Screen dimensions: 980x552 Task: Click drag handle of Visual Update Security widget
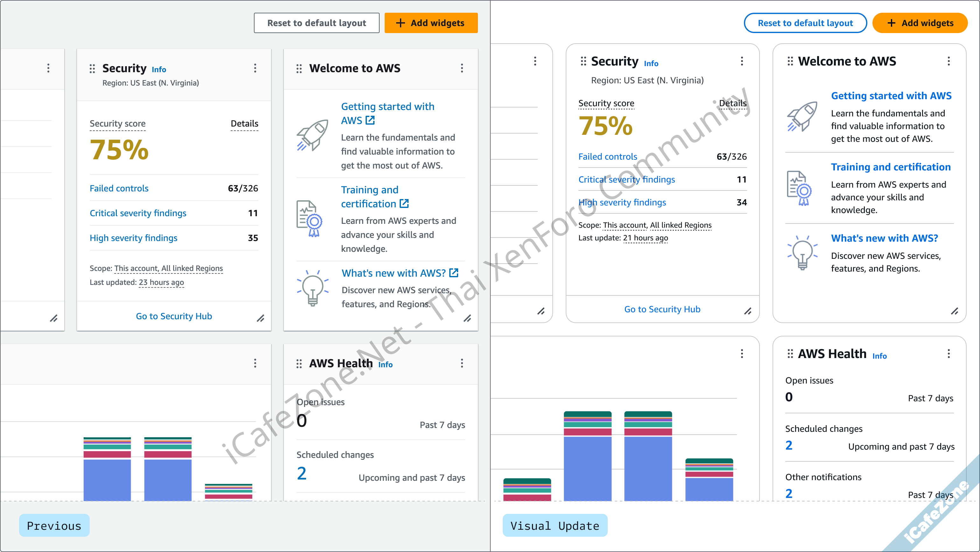point(583,61)
